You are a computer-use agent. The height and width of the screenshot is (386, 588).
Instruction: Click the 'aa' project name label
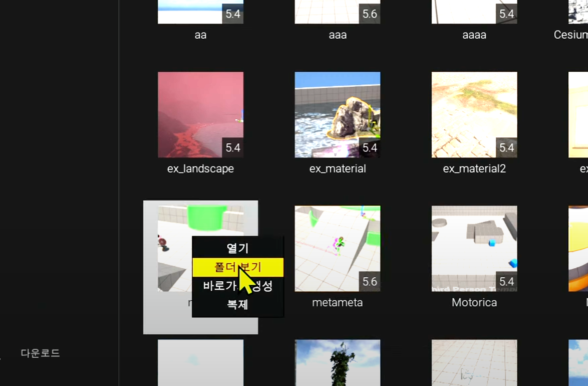point(201,35)
